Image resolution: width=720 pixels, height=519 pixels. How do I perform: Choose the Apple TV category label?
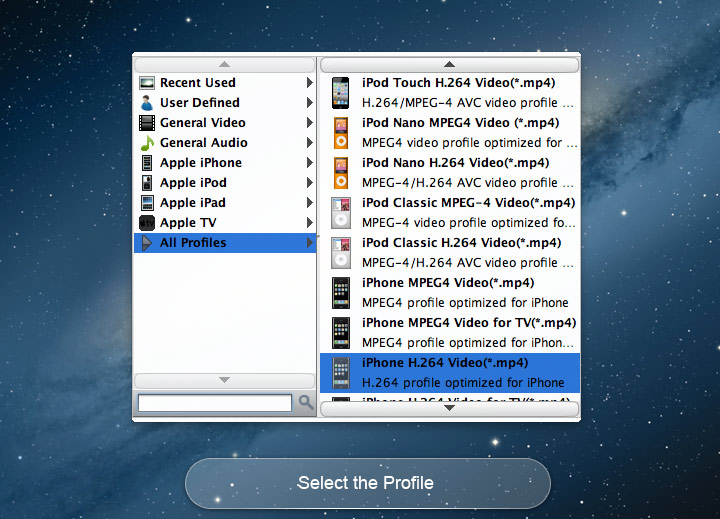tap(188, 223)
